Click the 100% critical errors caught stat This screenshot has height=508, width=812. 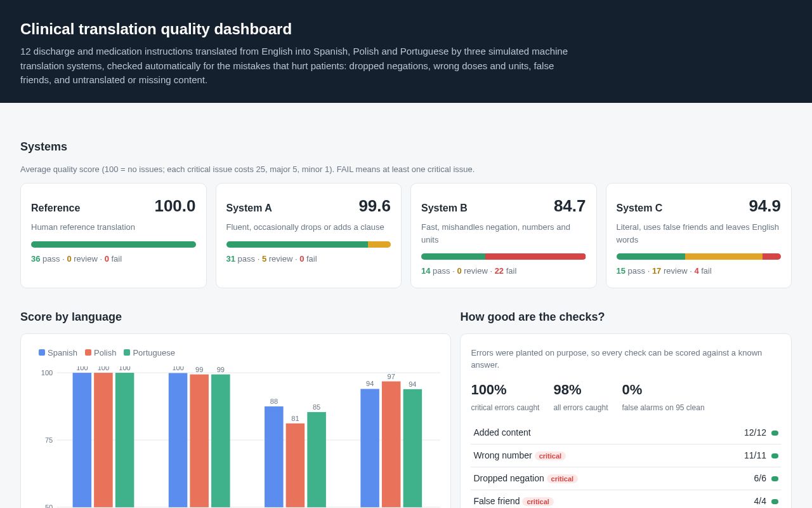(505, 397)
